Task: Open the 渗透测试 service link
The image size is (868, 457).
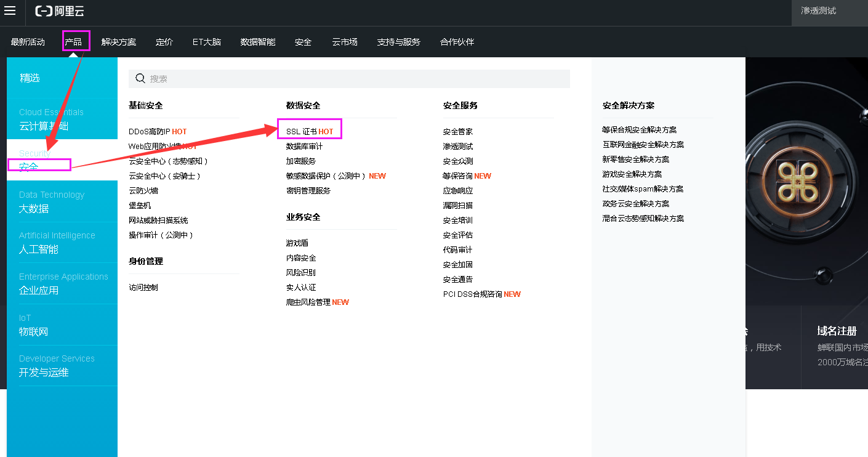Action: [x=458, y=147]
